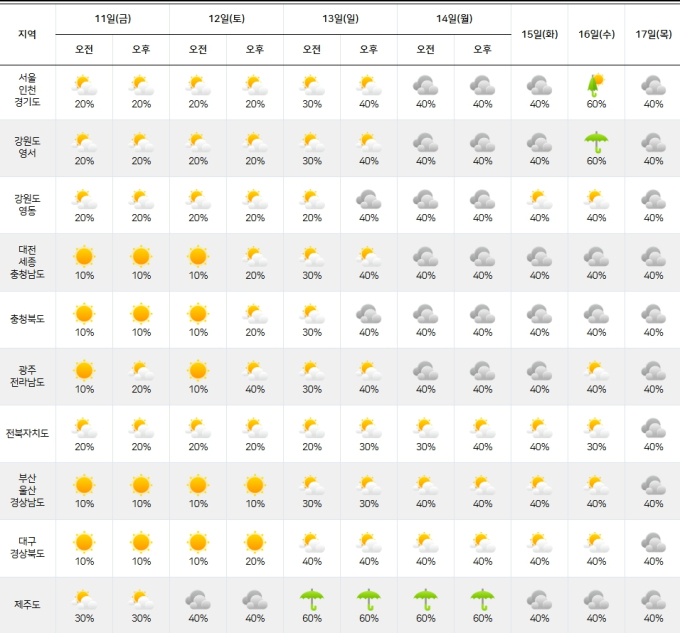Viewport: 680px width, 633px height.
Task: Click the cloudy icon for 전북자치도 17일(목)
Action: click(x=653, y=428)
